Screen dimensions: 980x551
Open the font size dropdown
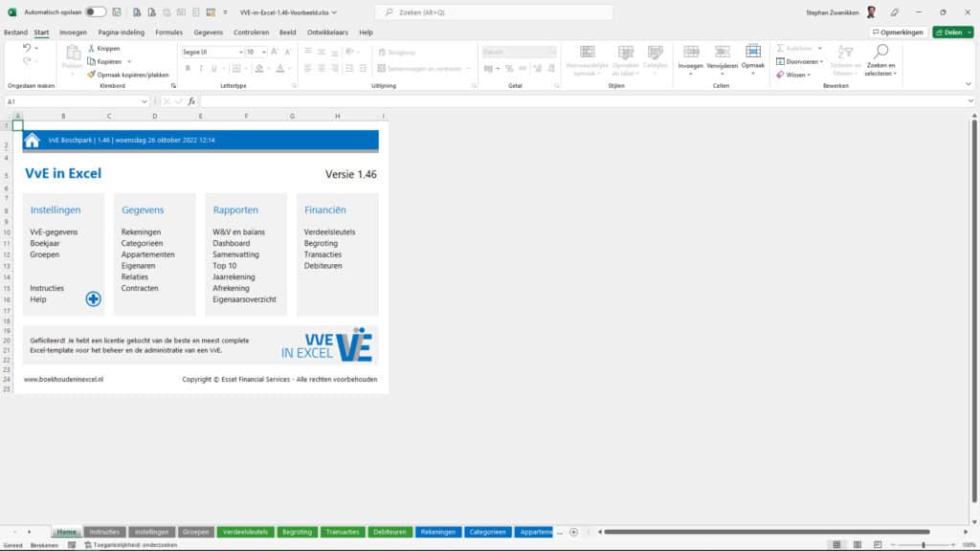point(265,53)
